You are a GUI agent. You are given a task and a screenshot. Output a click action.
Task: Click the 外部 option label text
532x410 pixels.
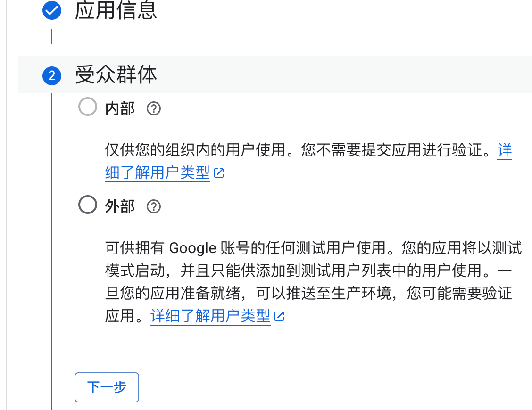(120, 206)
